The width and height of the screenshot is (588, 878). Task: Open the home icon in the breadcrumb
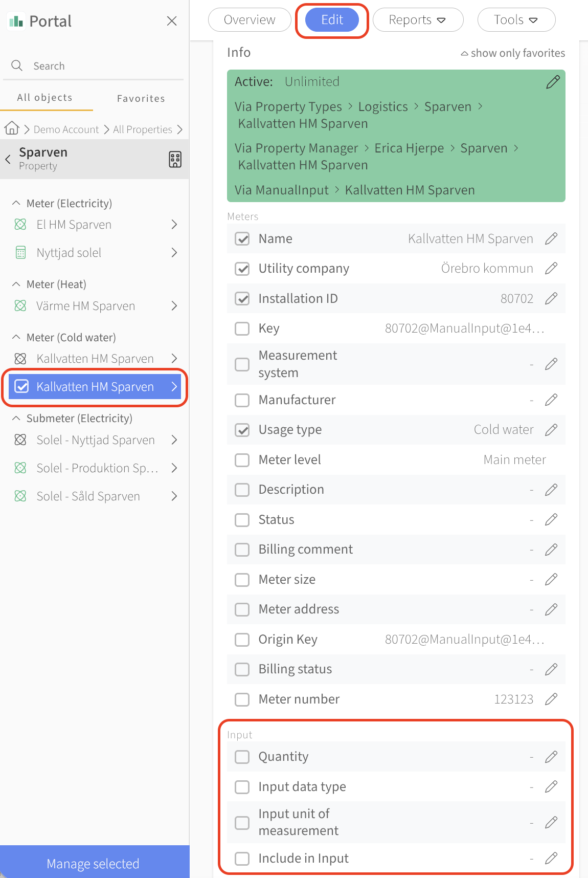(12, 128)
